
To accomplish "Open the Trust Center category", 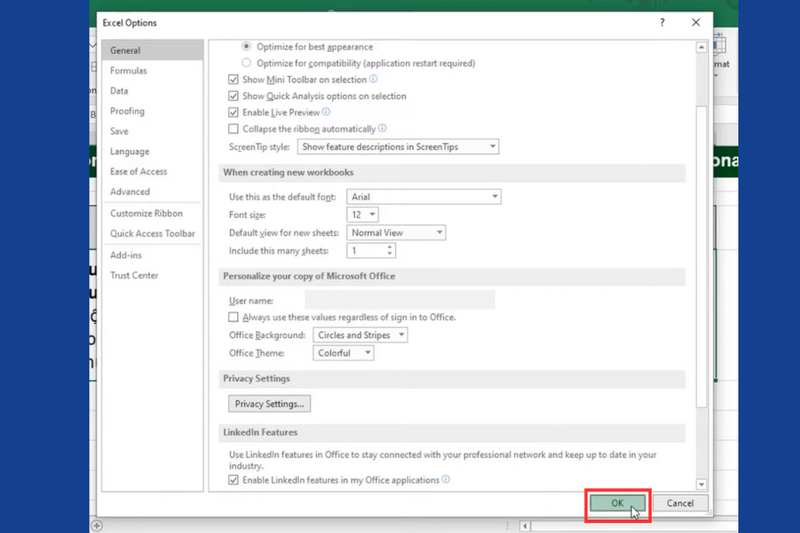I will point(153,275).
